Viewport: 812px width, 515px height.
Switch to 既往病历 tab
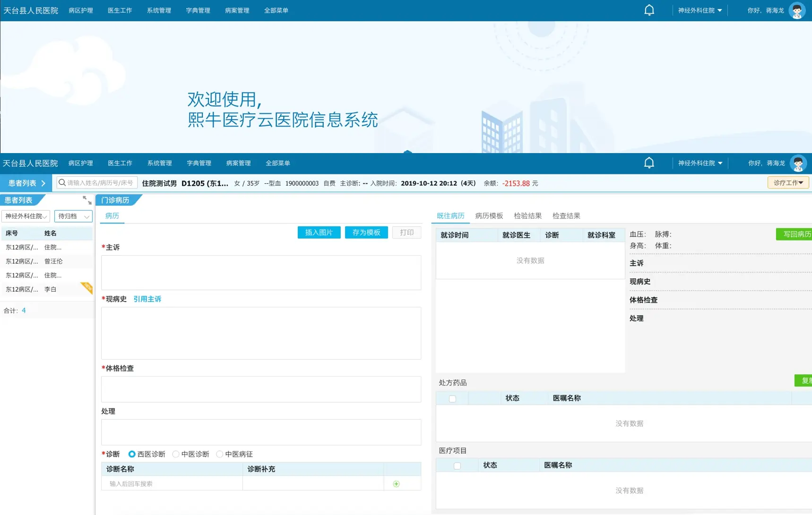[x=450, y=216]
